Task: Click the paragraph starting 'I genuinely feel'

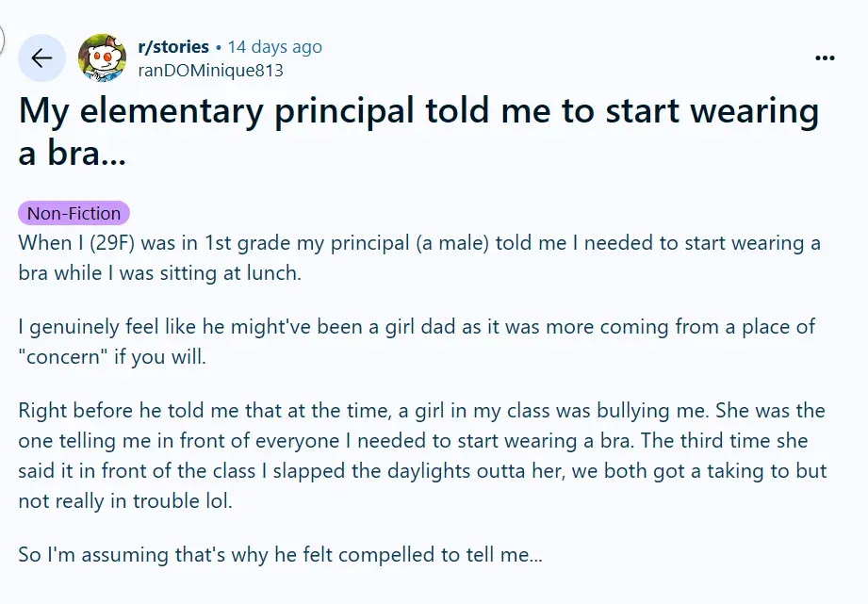Action: pos(417,342)
